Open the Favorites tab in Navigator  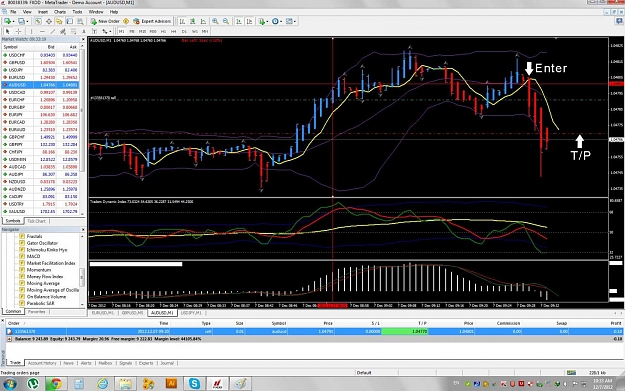tap(37, 312)
